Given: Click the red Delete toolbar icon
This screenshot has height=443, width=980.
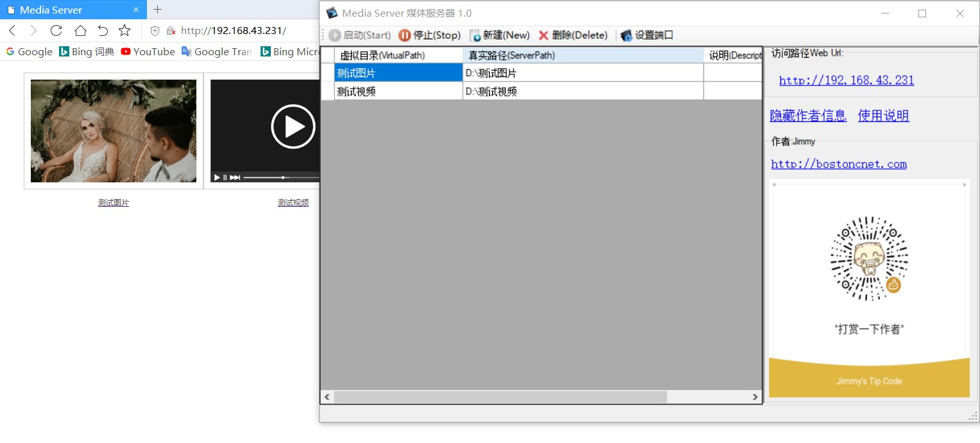Looking at the screenshot, I should click(544, 35).
